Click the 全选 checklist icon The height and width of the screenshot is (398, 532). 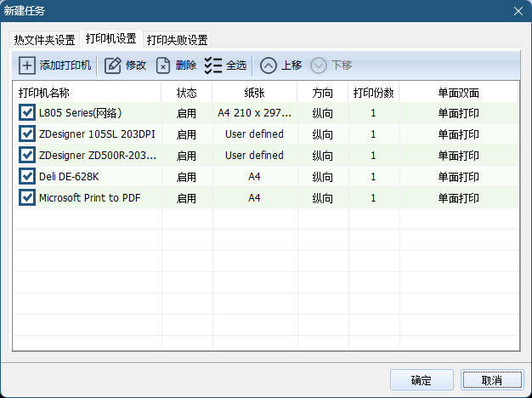213,65
